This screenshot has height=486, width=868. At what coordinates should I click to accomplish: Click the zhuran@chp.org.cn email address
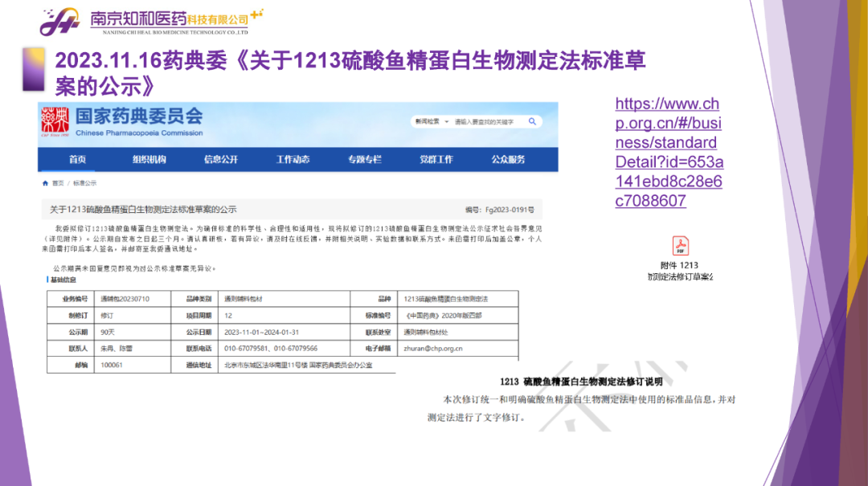coord(433,349)
